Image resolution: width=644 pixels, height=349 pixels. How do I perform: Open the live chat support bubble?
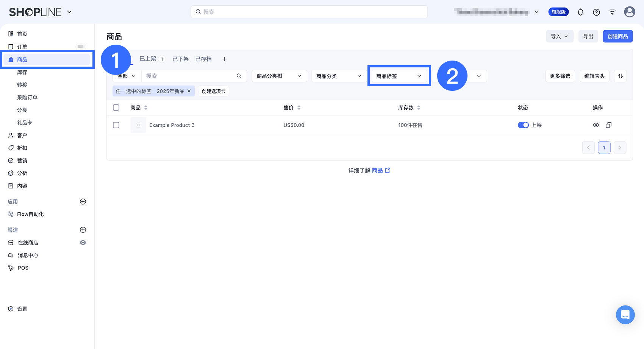click(625, 315)
